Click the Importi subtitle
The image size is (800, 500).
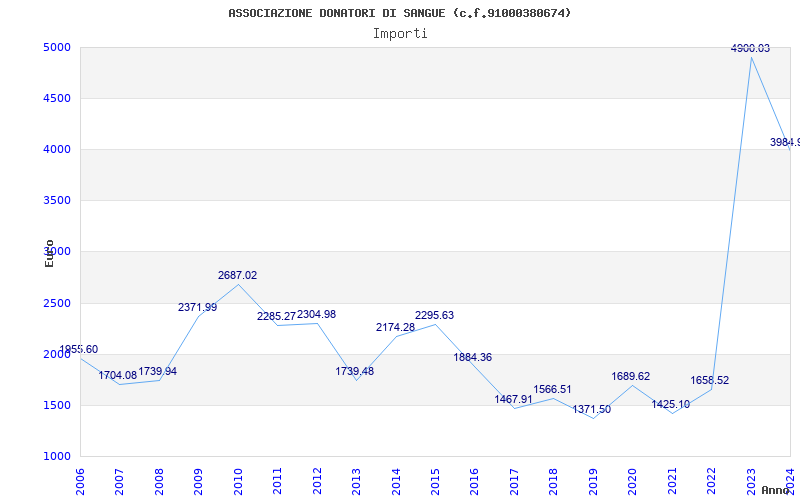coord(400,34)
